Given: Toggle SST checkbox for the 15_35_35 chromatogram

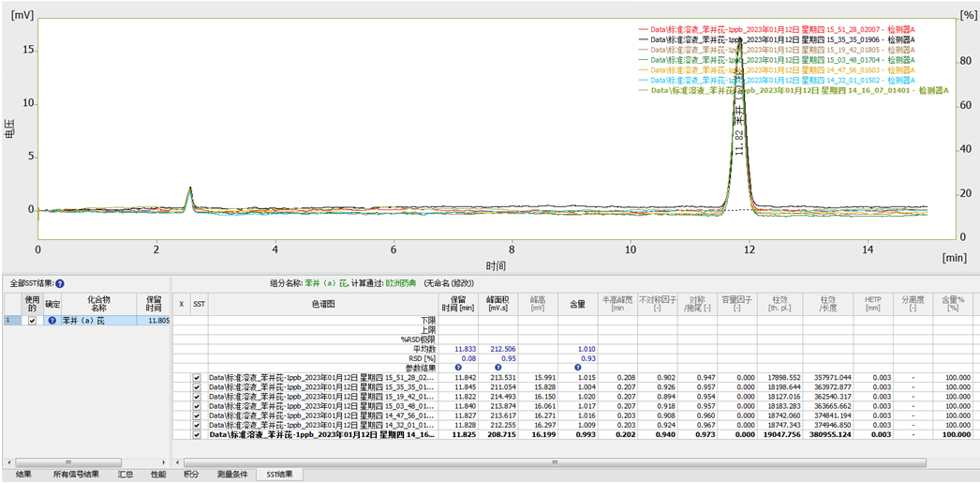Looking at the screenshot, I should tap(197, 387).
